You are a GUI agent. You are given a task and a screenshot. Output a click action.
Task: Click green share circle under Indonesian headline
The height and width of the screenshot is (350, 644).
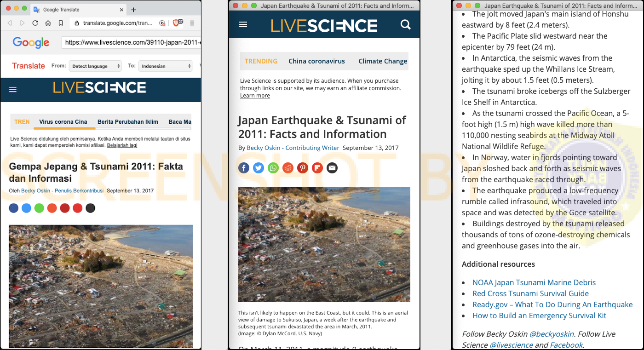(x=39, y=208)
